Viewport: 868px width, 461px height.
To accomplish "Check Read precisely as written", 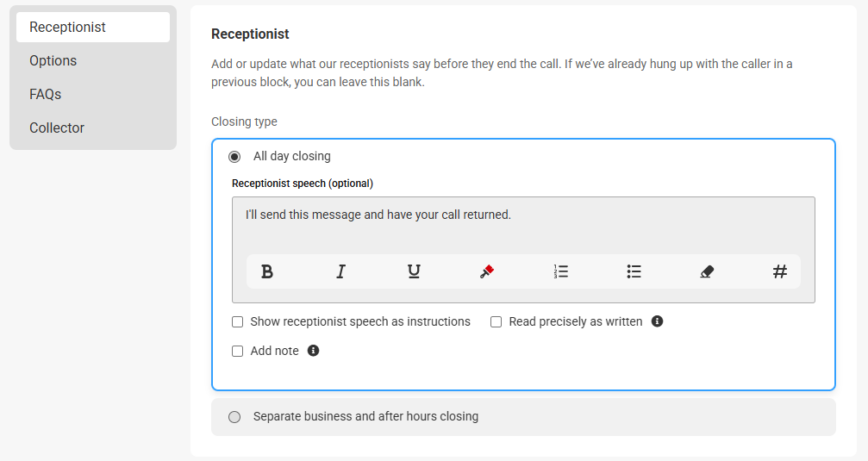I will [x=496, y=322].
